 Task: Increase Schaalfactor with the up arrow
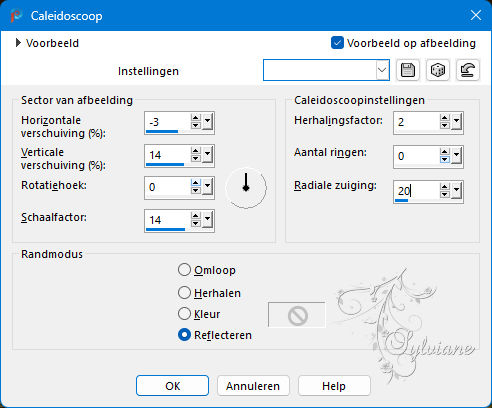click(196, 216)
